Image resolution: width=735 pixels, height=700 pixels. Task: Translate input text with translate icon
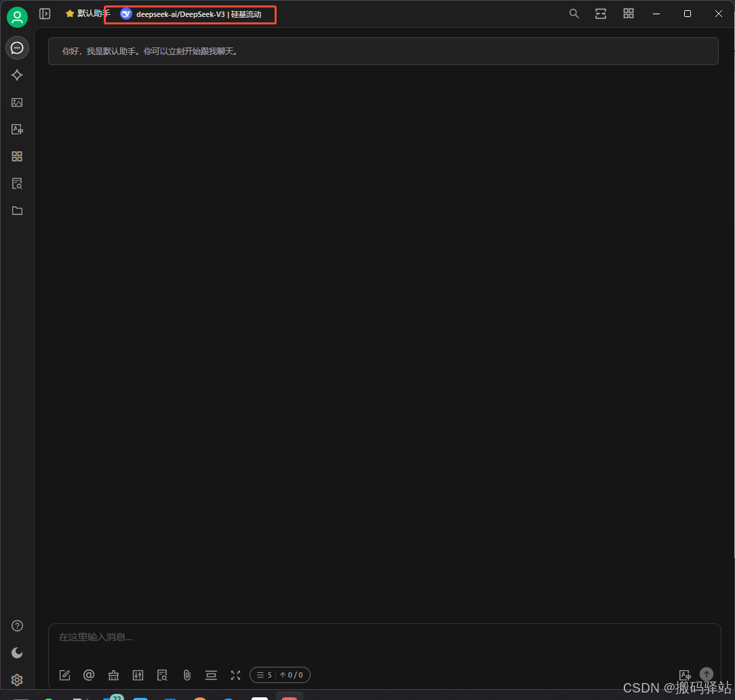coord(685,675)
